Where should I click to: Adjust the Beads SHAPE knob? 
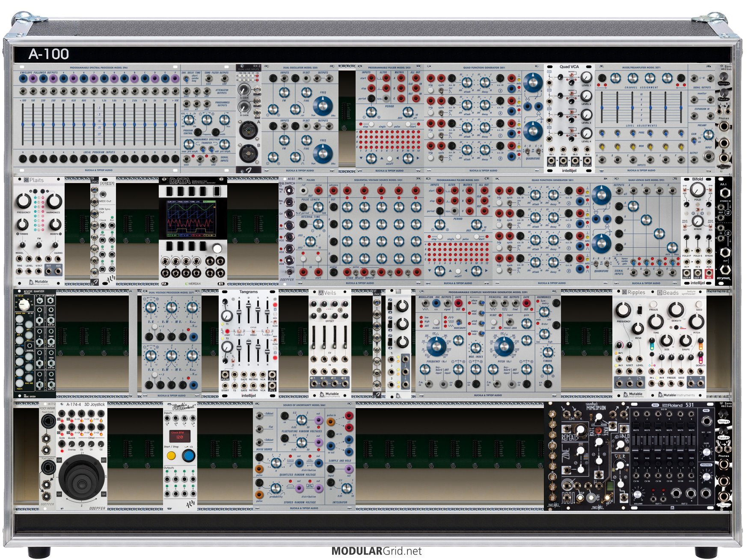point(686,340)
